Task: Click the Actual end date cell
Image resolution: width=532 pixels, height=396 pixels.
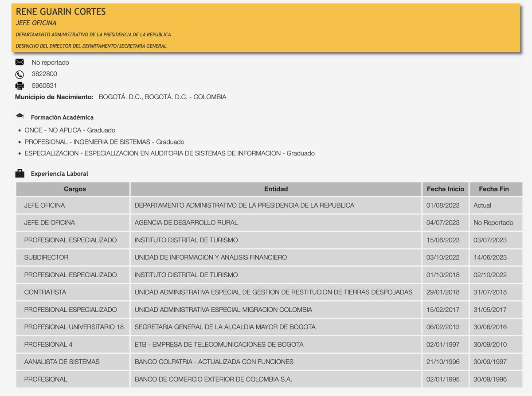Action: [496, 206]
